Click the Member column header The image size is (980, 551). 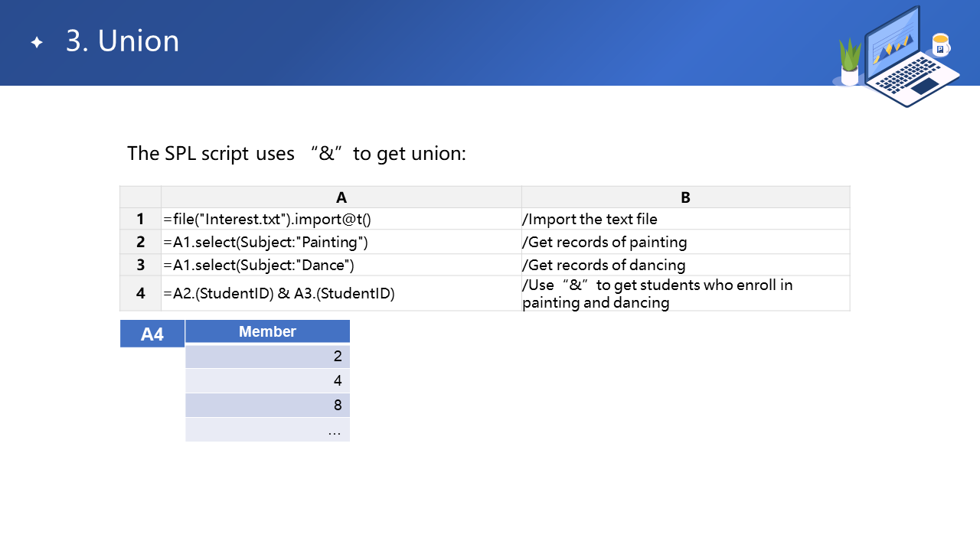click(267, 331)
